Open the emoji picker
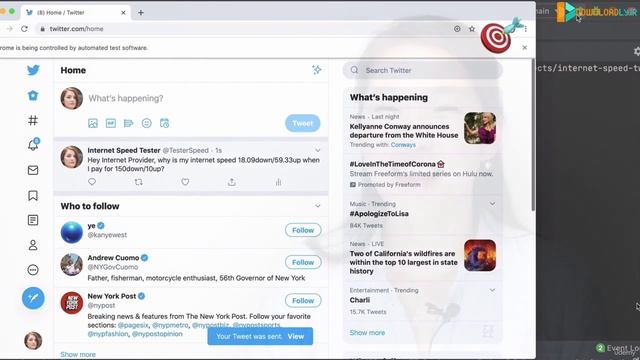This screenshot has height=360, width=640. coord(147,123)
